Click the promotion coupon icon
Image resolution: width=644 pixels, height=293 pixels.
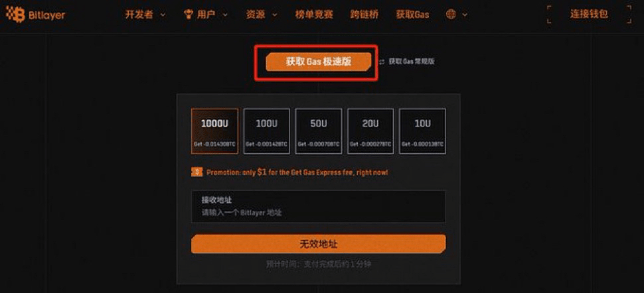point(197,172)
